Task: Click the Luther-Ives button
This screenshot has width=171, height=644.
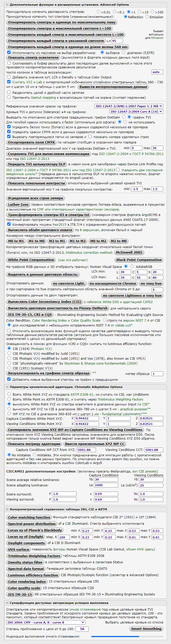Action: (18, 205)
